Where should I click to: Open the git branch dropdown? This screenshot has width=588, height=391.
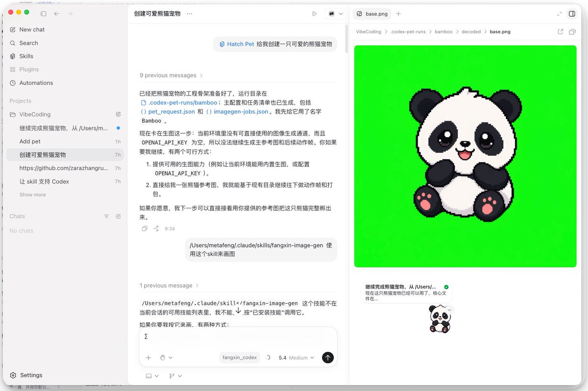175,376
